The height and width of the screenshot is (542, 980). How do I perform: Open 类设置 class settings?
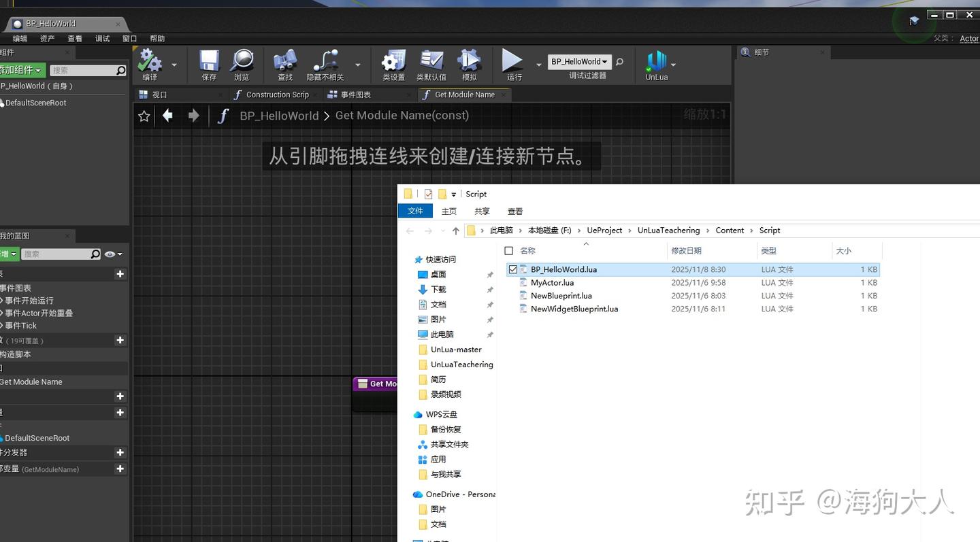coord(393,61)
